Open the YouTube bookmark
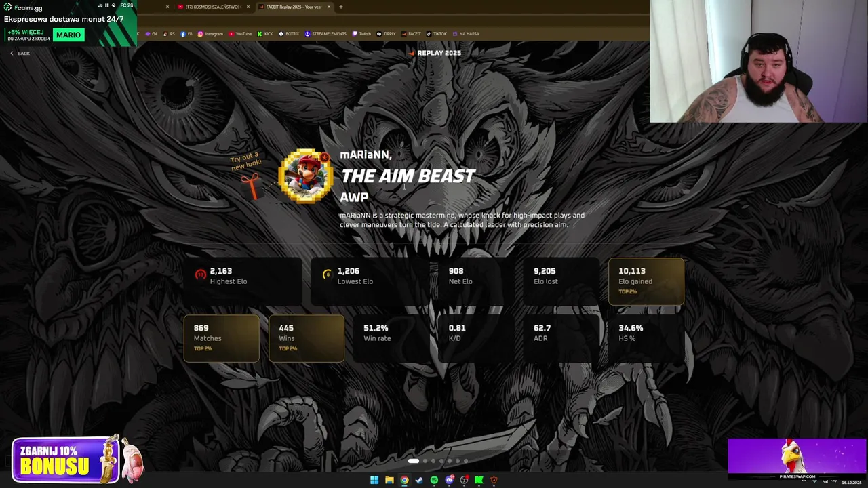This screenshot has height=488, width=868. pos(240,34)
